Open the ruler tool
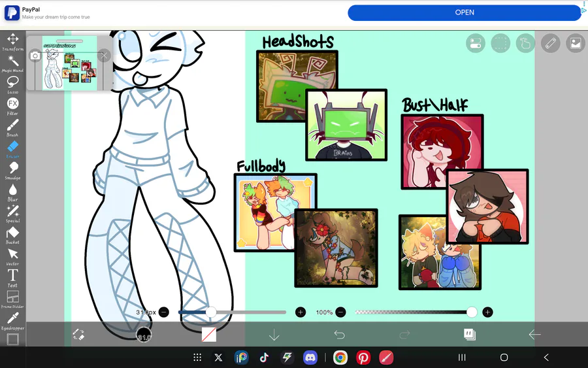Screen dimensions: 588x368 pyautogui.click(x=551, y=43)
